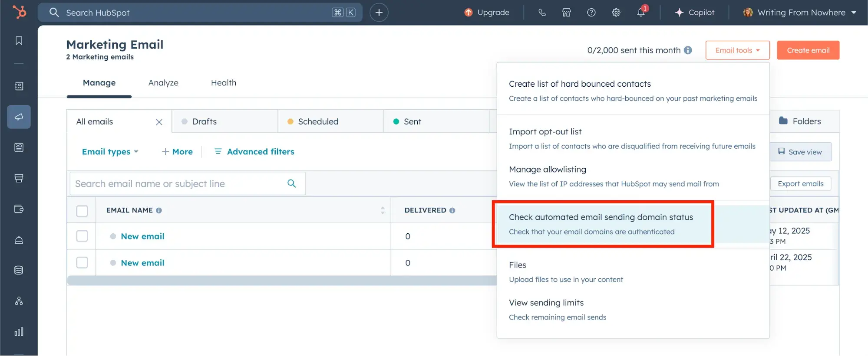Image resolution: width=868 pixels, height=356 pixels.
Task: Click the Search email name or subject line field
Action: (x=188, y=183)
